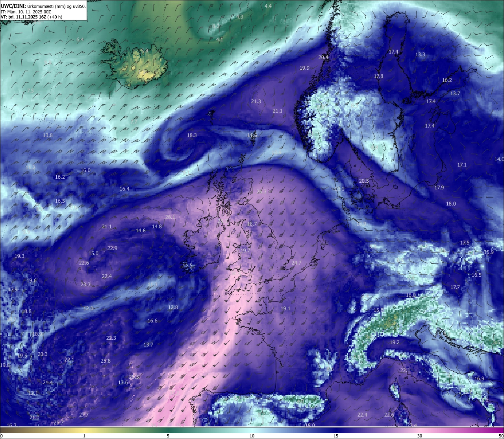Click the 'VT: þri. 11.11.2025 16Z (+40 h)' line
The width and height of the screenshot is (504, 439).
click(31, 17)
